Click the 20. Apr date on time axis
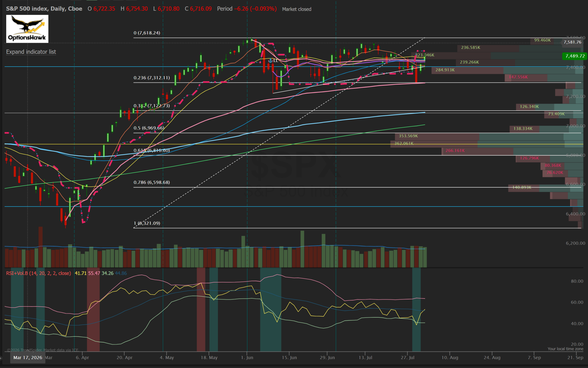The height and width of the screenshot is (368, 588). pyautogui.click(x=124, y=357)
